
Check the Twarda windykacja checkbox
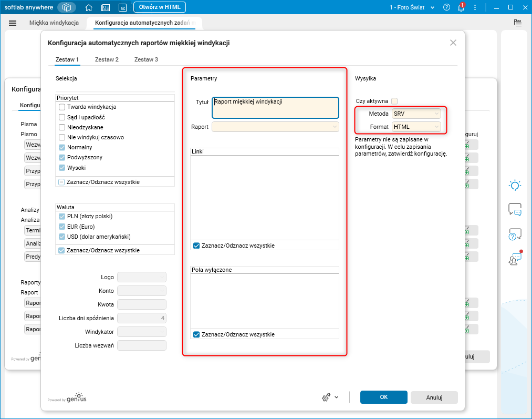coord(62,107)
